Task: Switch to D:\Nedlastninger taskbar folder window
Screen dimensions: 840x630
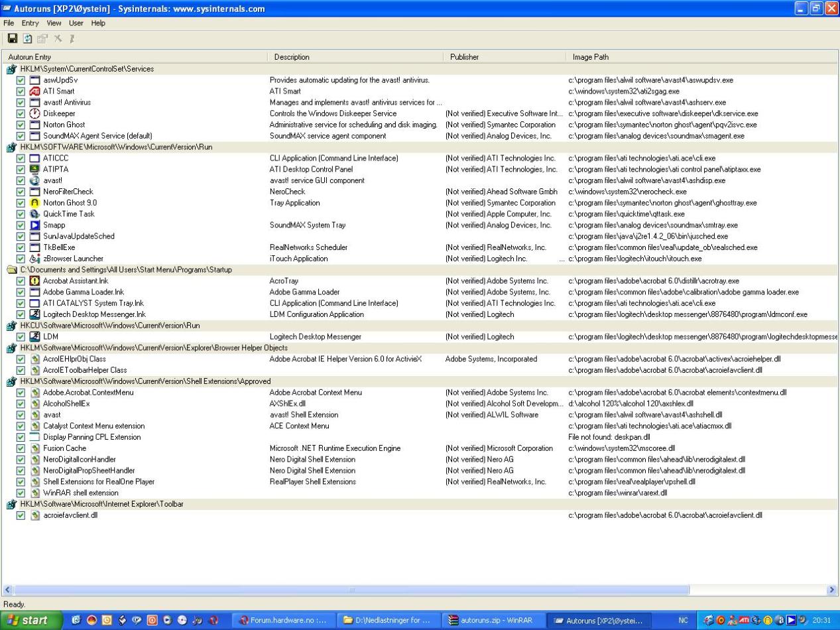Action: [x=389, y=621]
